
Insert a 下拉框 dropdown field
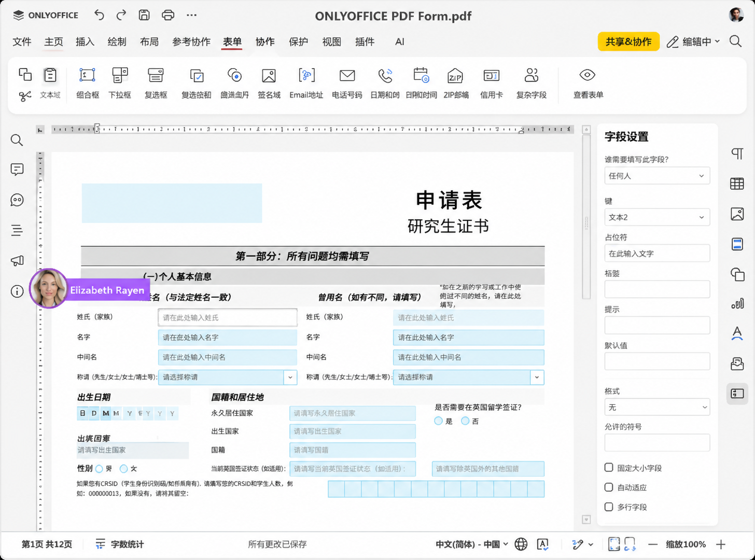(120, 83)
